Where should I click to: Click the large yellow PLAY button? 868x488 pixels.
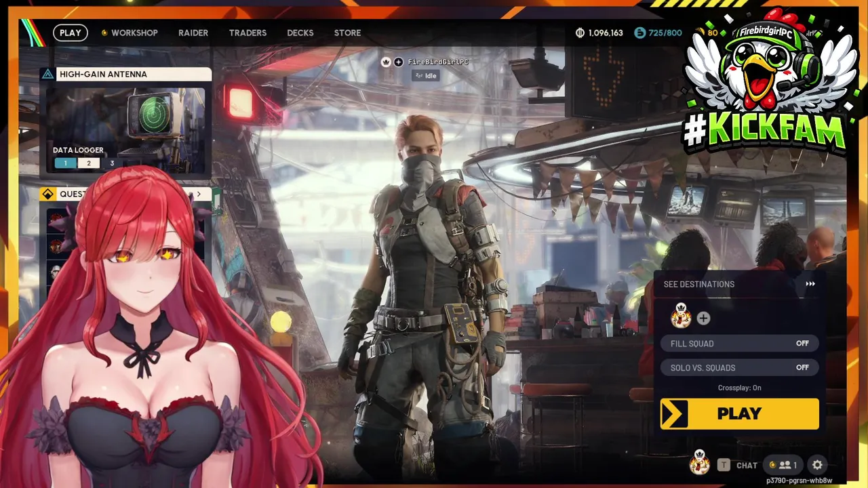(x=740, y=413)
